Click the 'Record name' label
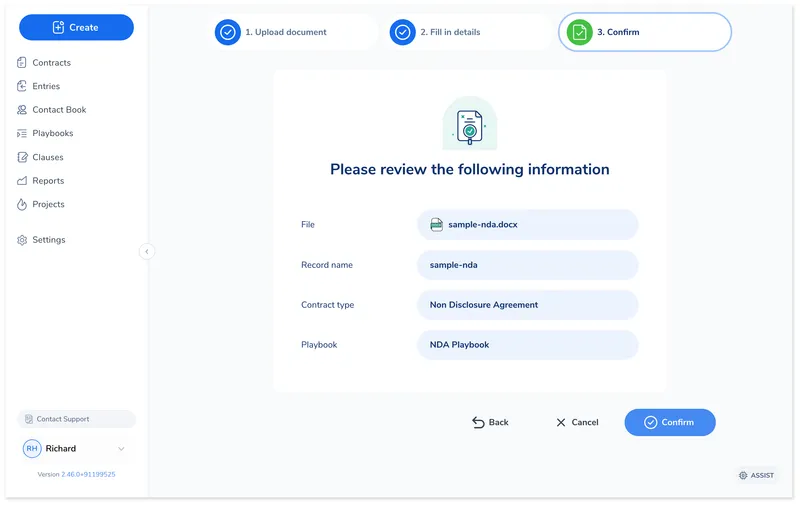This screenshot has width=800, height=505. [x=327, y=265]
